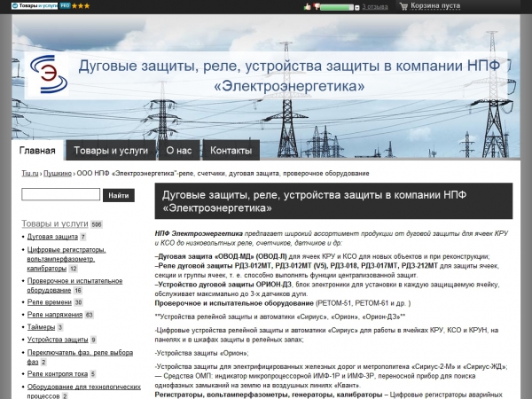
Task: Click the Электроэнергетика company logo
Action: pos(49,74)
